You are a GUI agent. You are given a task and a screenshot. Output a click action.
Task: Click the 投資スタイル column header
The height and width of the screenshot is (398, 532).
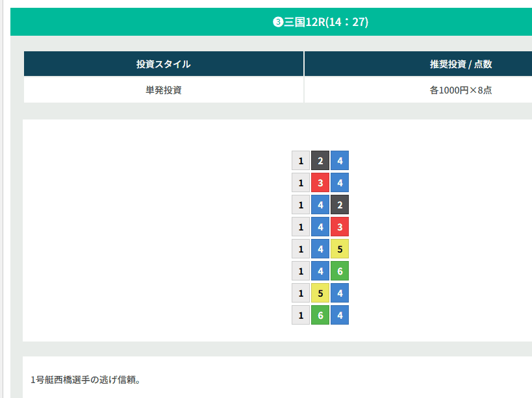pos(164,64)
